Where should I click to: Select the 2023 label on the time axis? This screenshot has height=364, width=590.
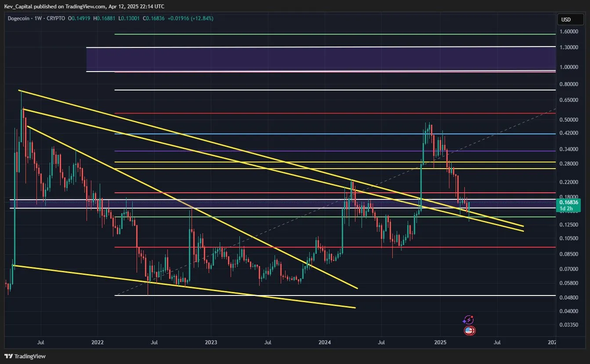(x=210, y=342)
